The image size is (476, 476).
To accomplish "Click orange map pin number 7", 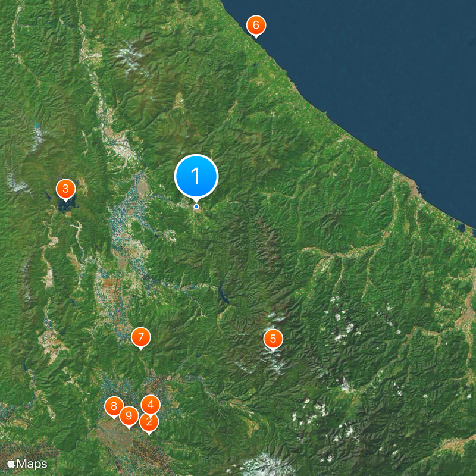I will 141,337.
